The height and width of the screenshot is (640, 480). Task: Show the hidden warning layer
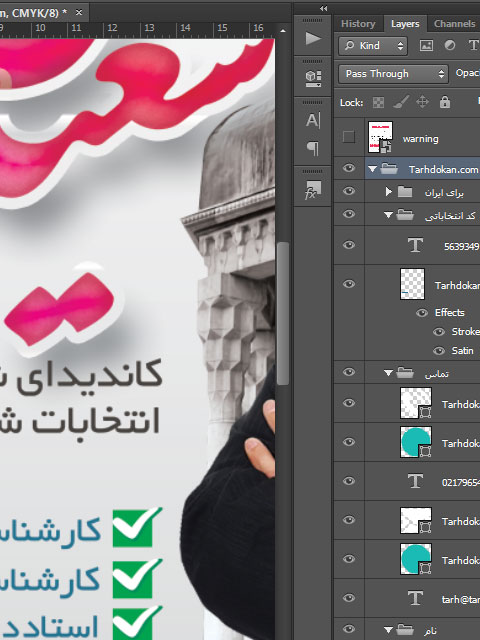point(349,137)
